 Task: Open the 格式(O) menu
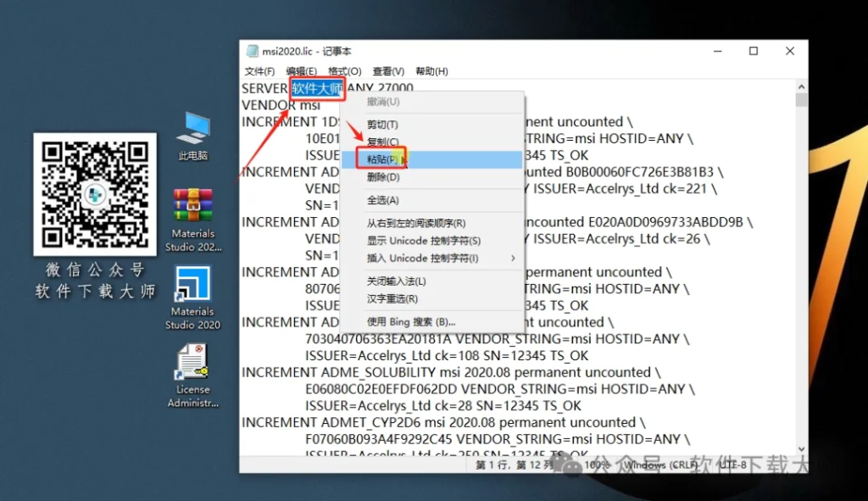342,71
